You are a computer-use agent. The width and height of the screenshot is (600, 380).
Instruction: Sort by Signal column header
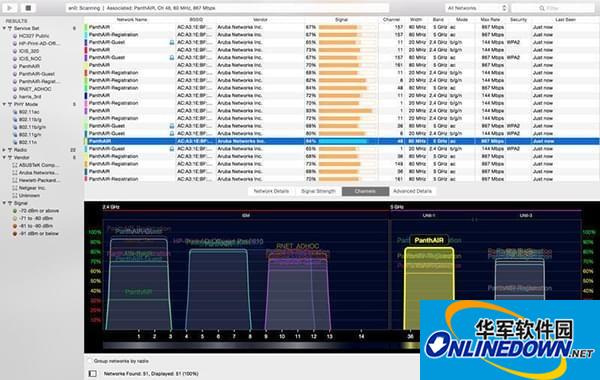[341, 20]
